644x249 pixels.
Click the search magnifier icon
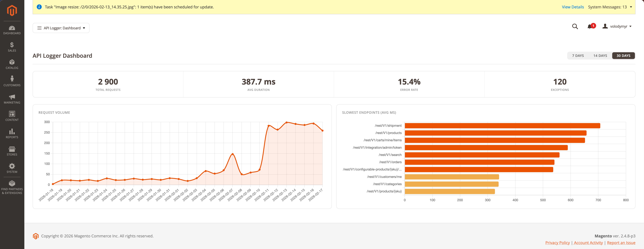coord(575,26)
